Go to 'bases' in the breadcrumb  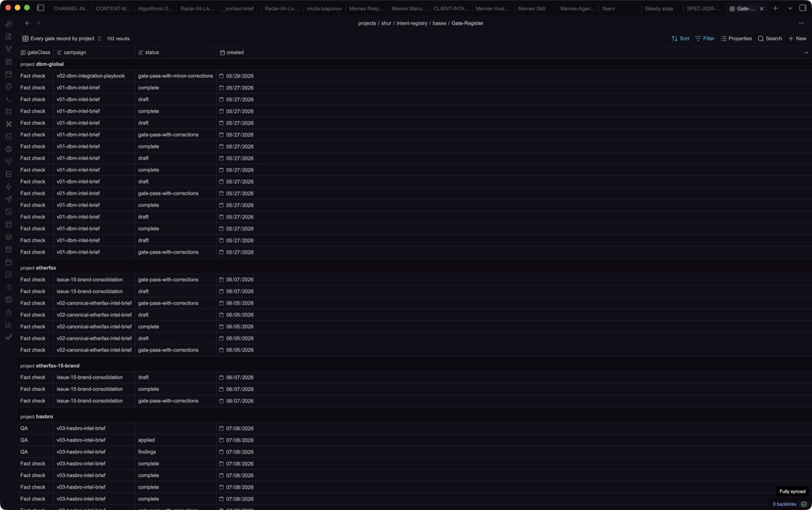(439, 23)
